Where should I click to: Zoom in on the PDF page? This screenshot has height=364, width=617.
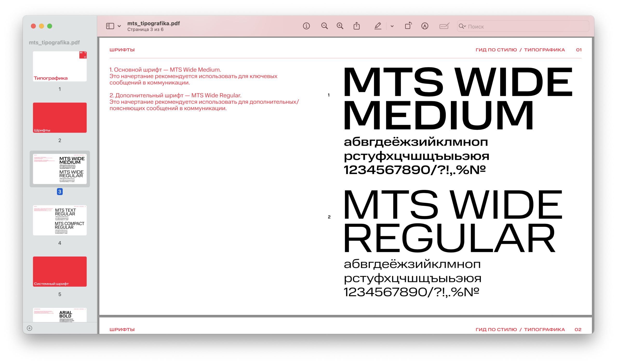click(x=340, y=26)
